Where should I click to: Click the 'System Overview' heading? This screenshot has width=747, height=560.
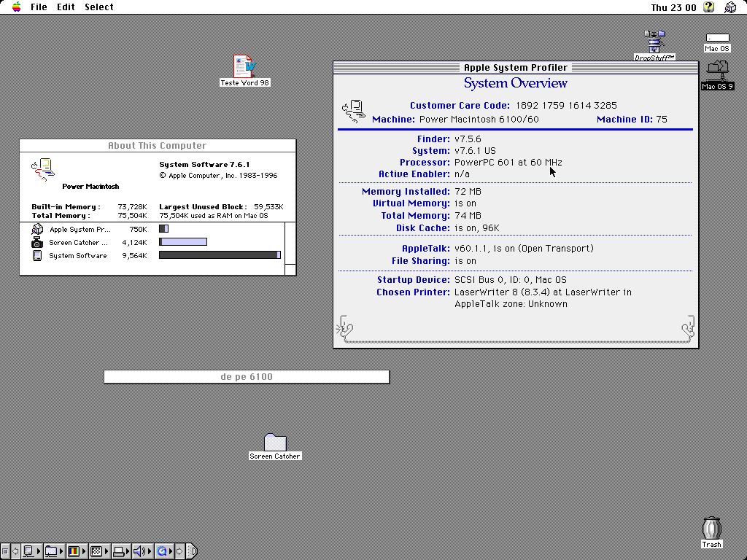point(516,83)
